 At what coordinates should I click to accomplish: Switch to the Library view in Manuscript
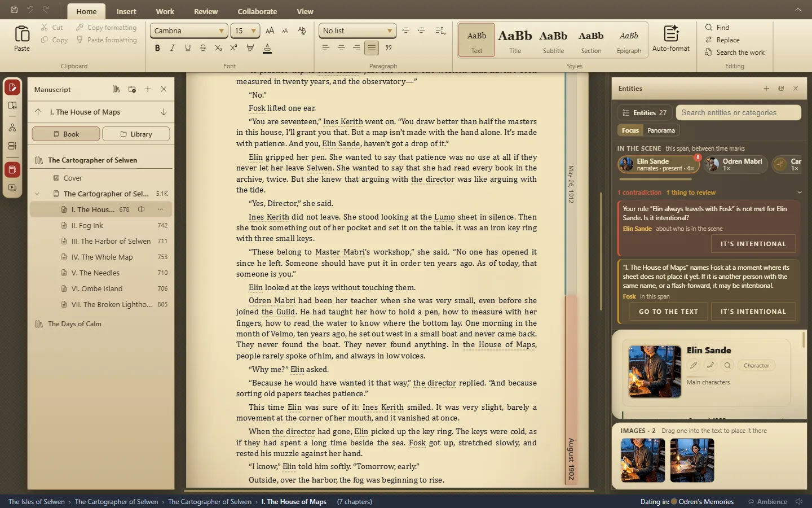(x=136, y=134)
